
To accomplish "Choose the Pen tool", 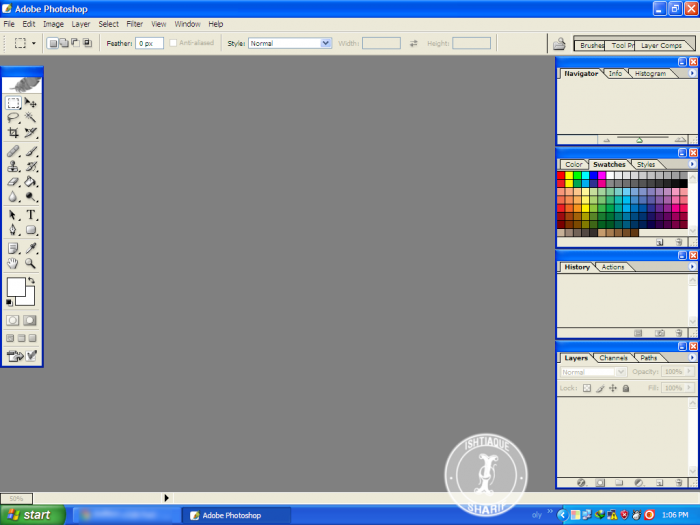I will point(13,230).
